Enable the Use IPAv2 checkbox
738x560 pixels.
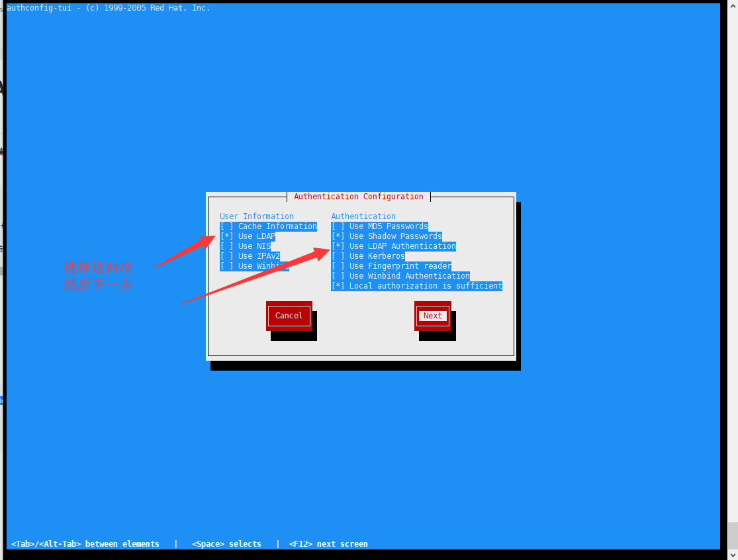(x=250, y=256)
